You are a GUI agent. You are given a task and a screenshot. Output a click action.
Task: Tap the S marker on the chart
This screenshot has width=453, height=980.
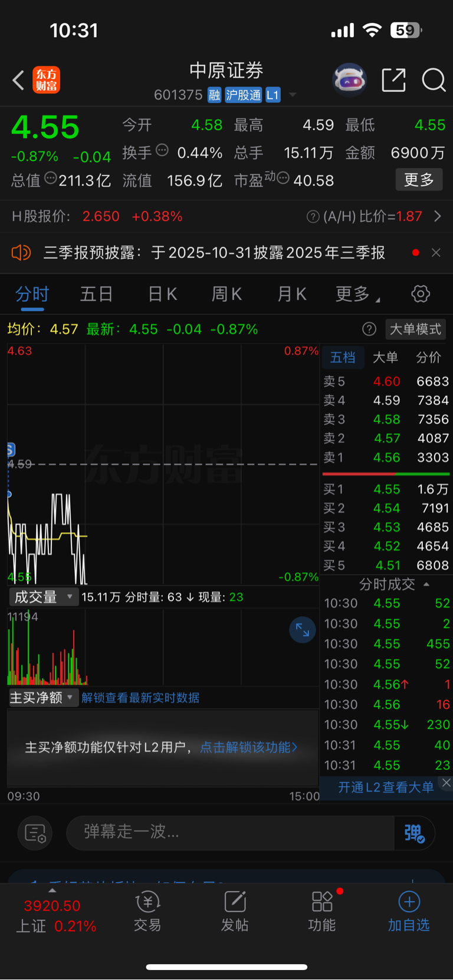[x=11, y=450]
